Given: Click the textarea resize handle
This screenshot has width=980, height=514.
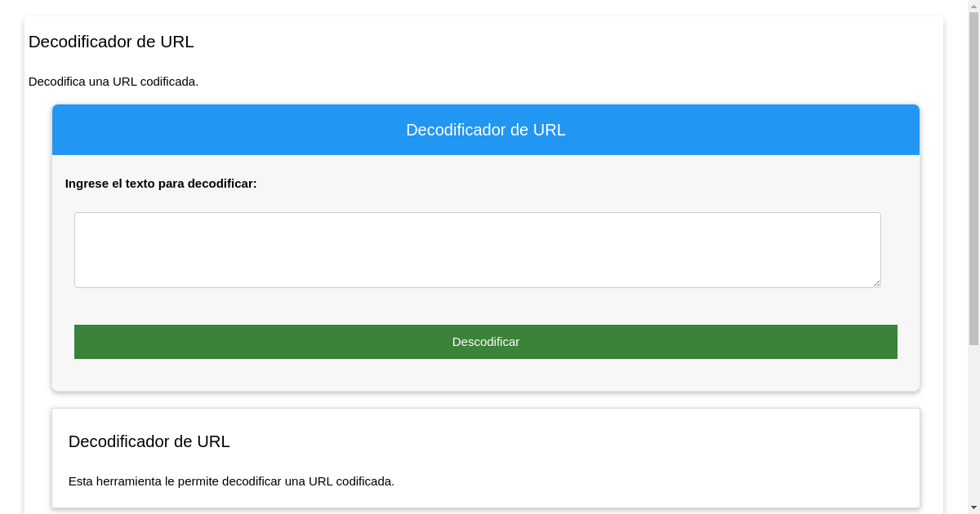Looking at the screenshot, I should pos(876,282).
